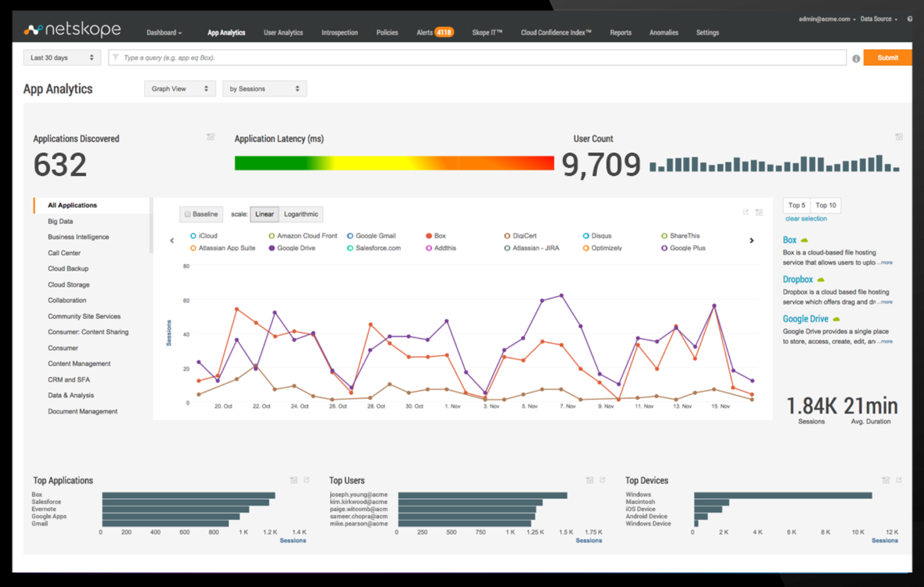Open the Cloud Confidence Index tab
Image resolution: width=924 pixels, height=587 pixels.
tap(556, 33)
